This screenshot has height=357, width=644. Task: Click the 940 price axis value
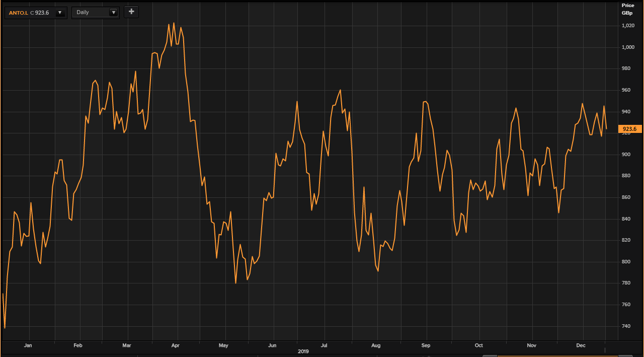click(626, 111)
